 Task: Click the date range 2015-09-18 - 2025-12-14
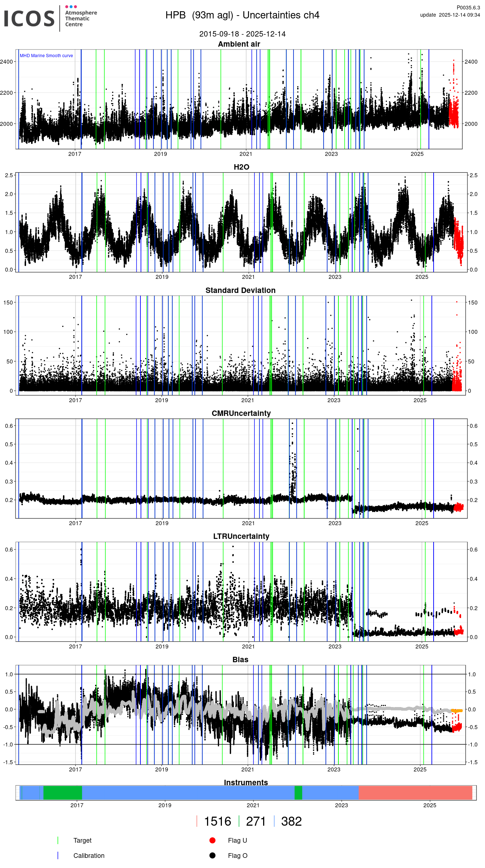pos(242,34)
